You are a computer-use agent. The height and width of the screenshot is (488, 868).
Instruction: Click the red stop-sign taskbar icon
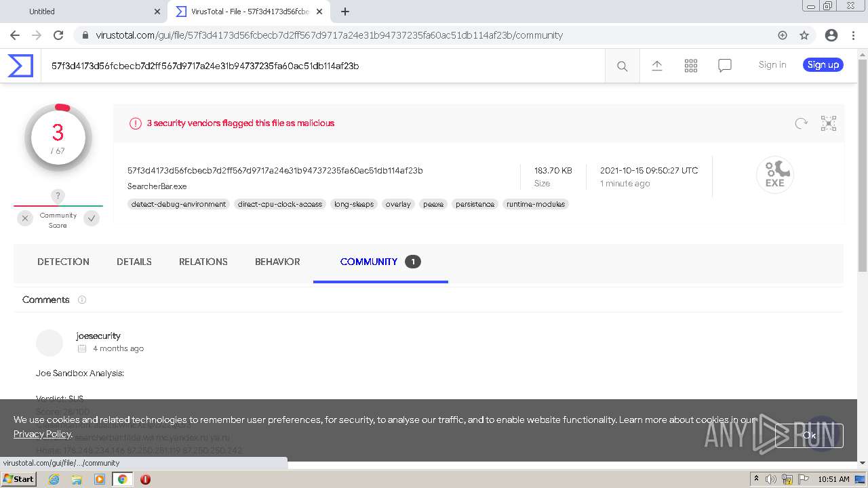point(145,479)
